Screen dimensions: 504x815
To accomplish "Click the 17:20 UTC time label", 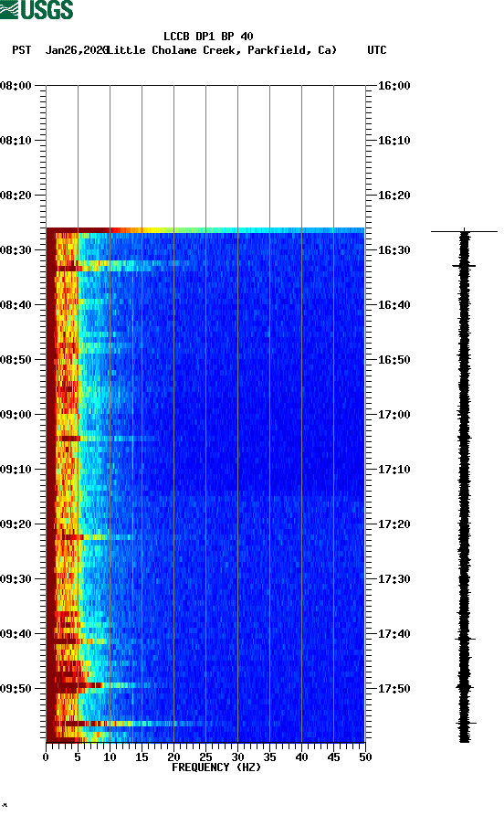I will point(394,524).
